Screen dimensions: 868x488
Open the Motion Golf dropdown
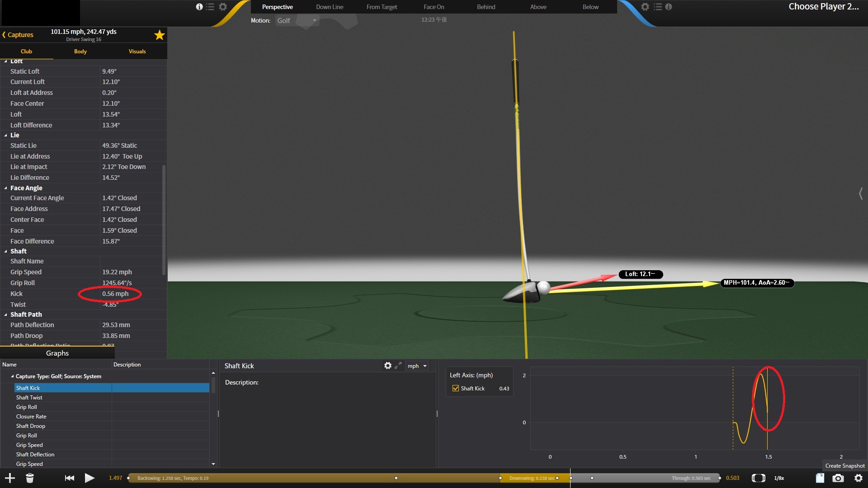(297, 21)
